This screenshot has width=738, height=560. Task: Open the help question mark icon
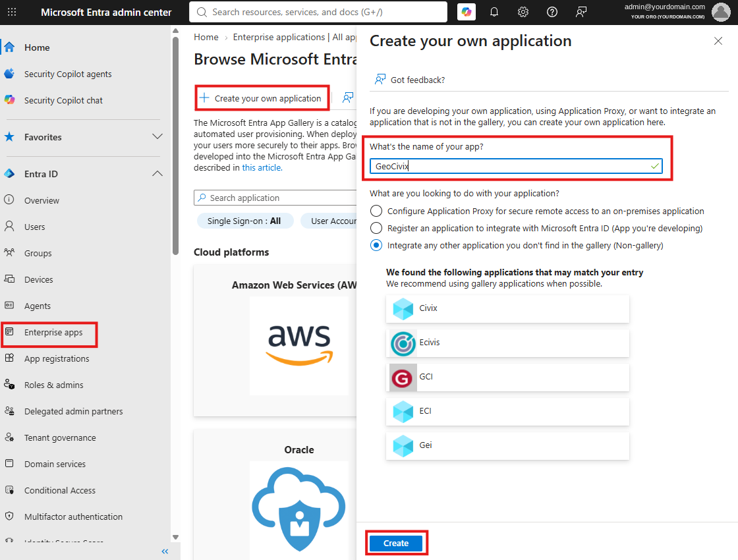point(552,13)
